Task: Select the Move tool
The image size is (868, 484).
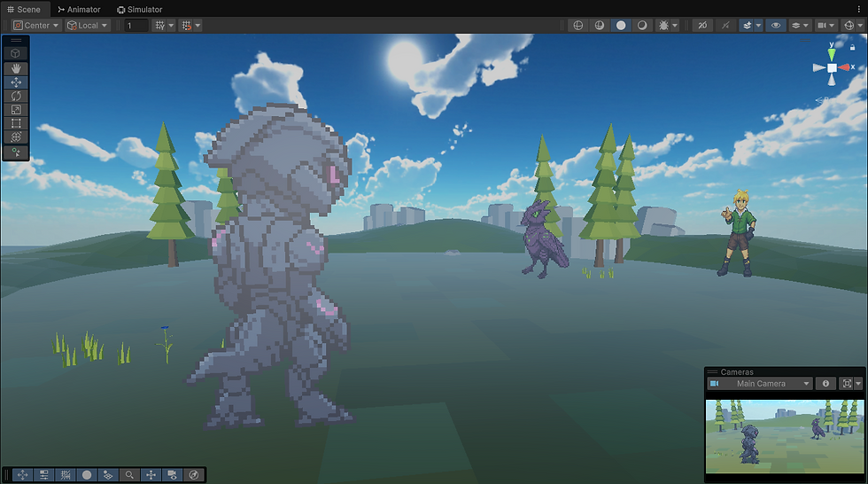Action: point(16,82)
